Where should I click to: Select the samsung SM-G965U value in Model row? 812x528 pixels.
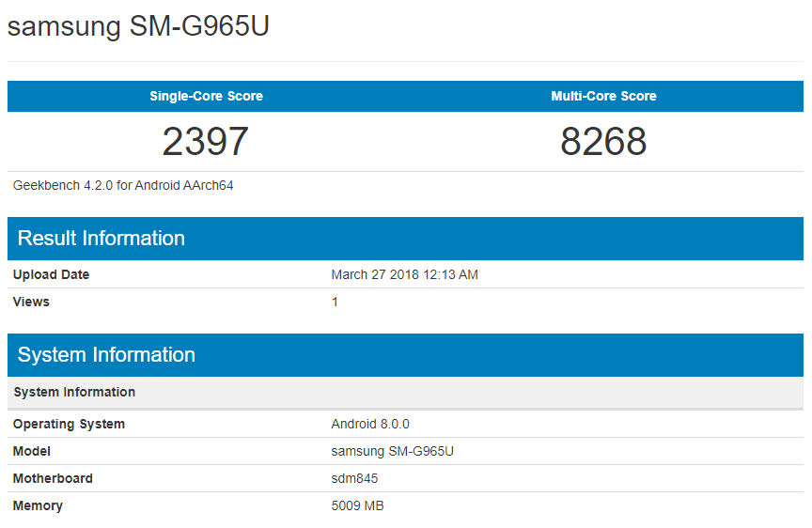click(392, 451)
